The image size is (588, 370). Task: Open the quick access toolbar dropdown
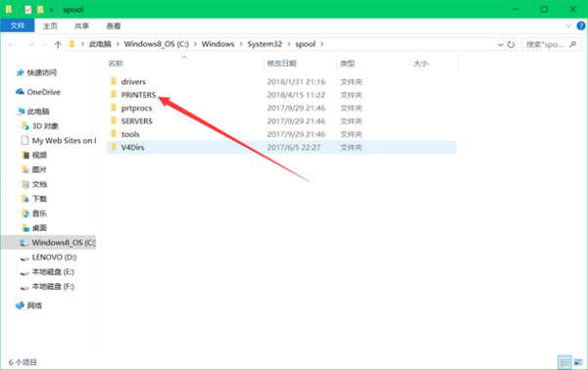click(51, 10)
